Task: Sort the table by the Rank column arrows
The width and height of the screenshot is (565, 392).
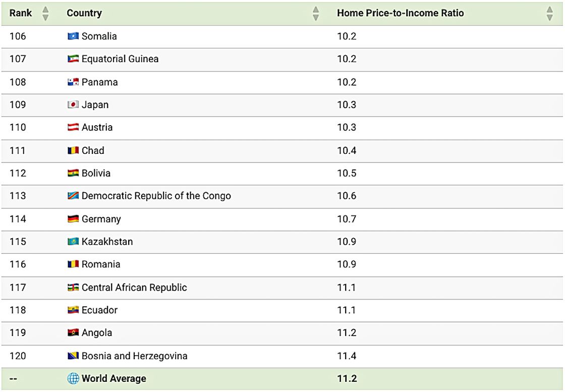Action: tap(45, 13)
